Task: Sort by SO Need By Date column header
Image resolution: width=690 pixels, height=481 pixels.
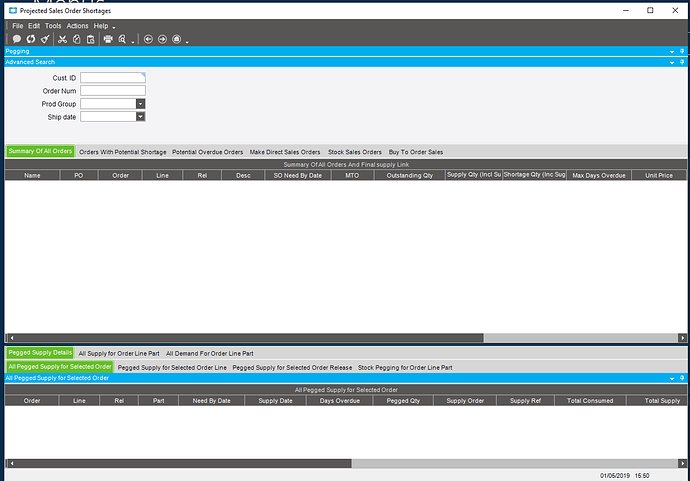Action: tap(297, 175)
